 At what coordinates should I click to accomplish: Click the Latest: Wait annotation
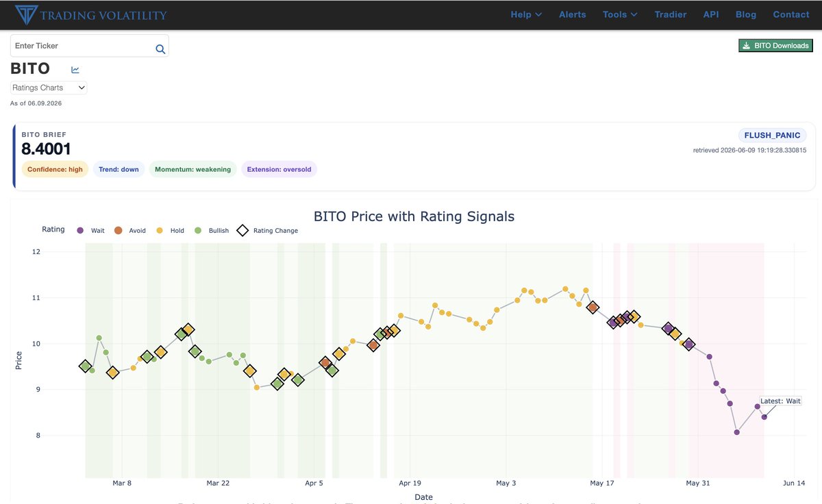[x=781, y=401]
